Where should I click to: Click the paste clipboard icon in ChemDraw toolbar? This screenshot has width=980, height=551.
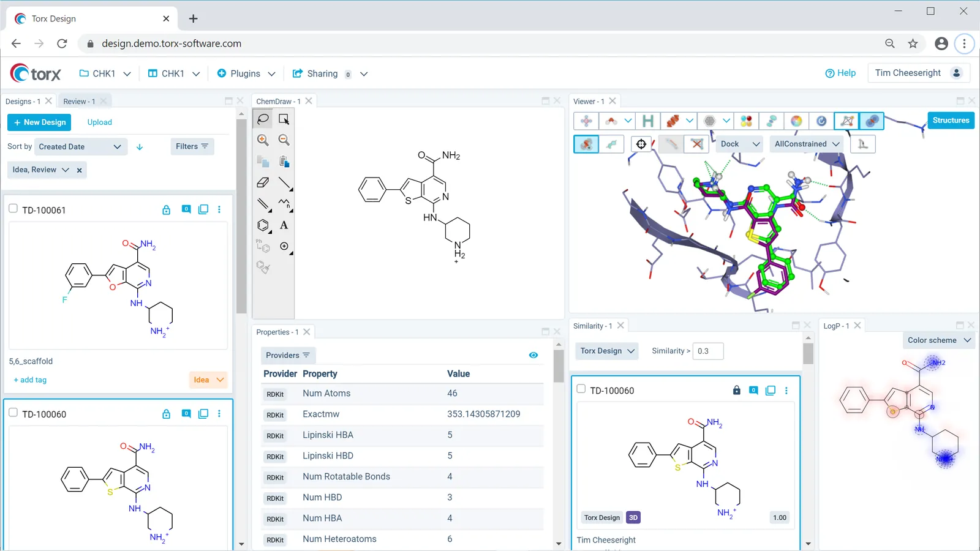tap(284, 161)
